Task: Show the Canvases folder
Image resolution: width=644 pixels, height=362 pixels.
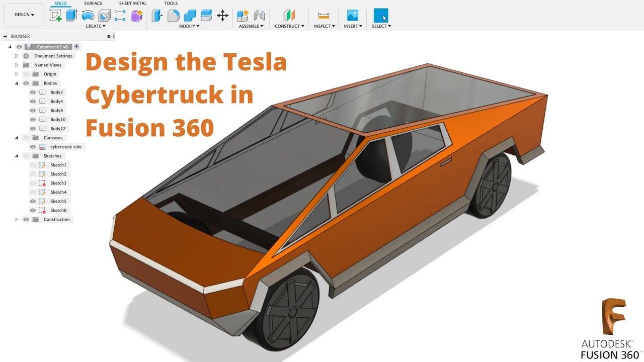Action: (x=26, y=138)
